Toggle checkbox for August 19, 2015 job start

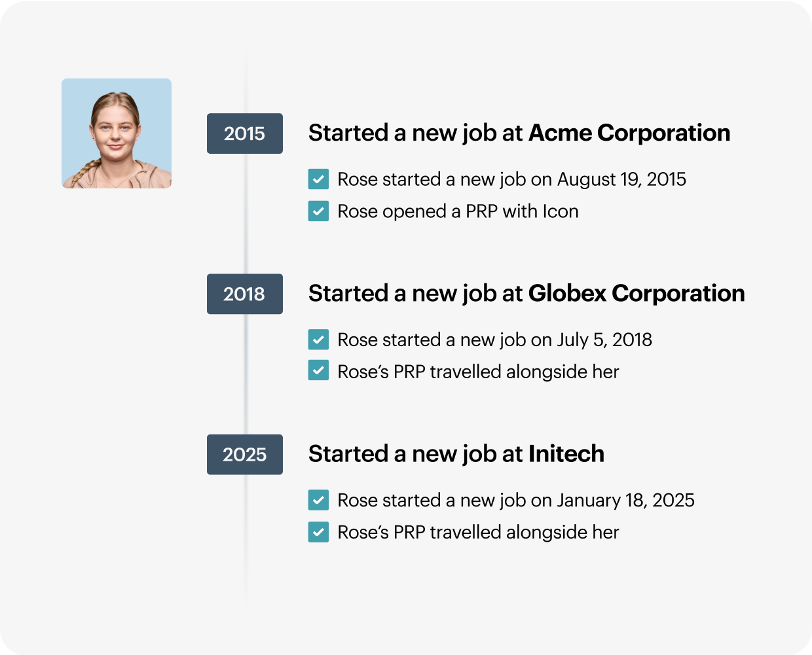[318, 179]
